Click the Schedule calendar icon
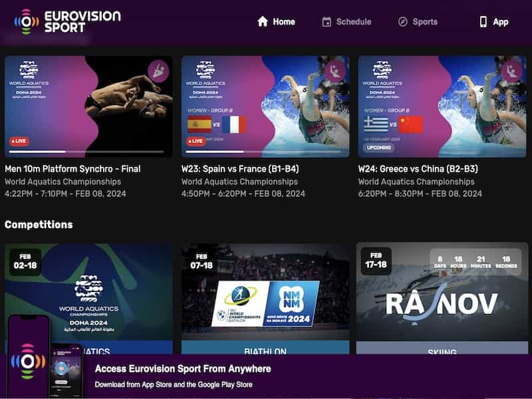This screenshot has width=532, height=399. pyautogui.click(x=327, y=22)
